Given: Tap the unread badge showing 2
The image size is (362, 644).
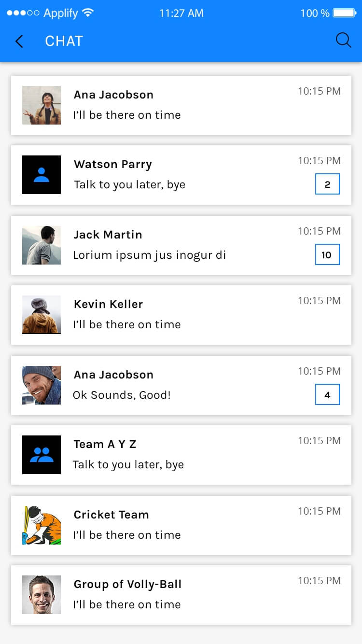Looking at the screenshot, I should tap(327, 184).
